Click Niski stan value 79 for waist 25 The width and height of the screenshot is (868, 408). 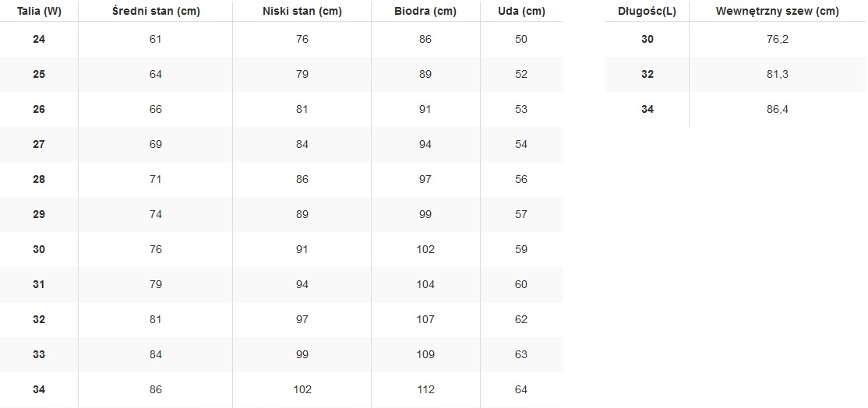(302, 74)
